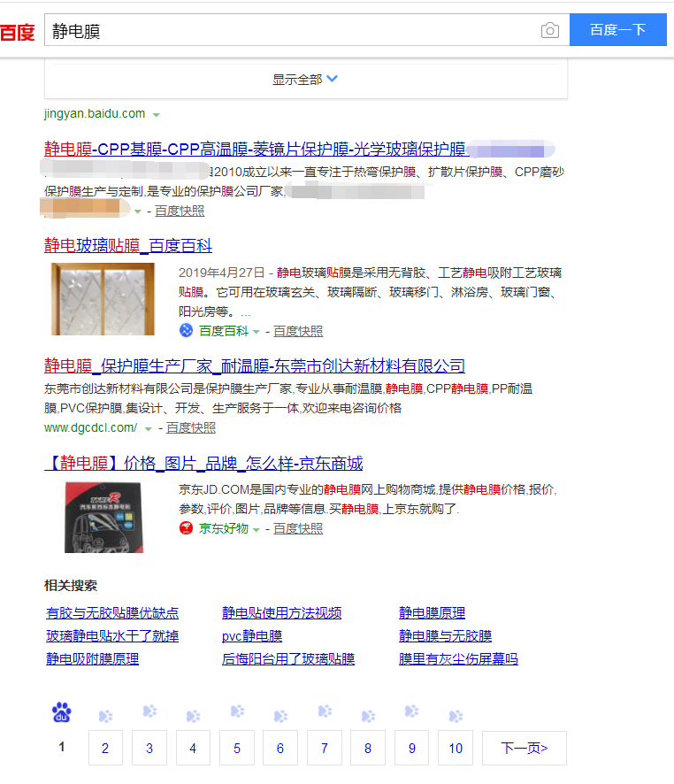The height and width of the screenshot is (784, 674).
Task: Click the 百度一下 search button
Action: pyautogui.click(x=618, y=30)
